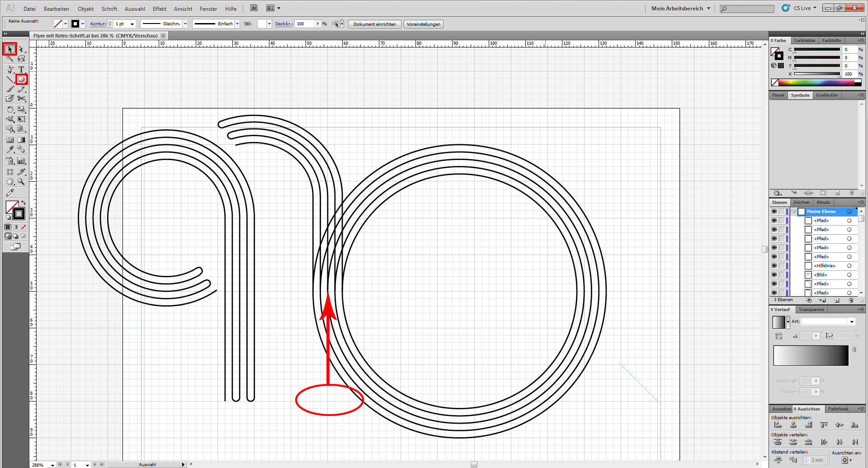868x468 pixels.
Task: Hide the Bild layer item
Action: [x=774, y=275]
